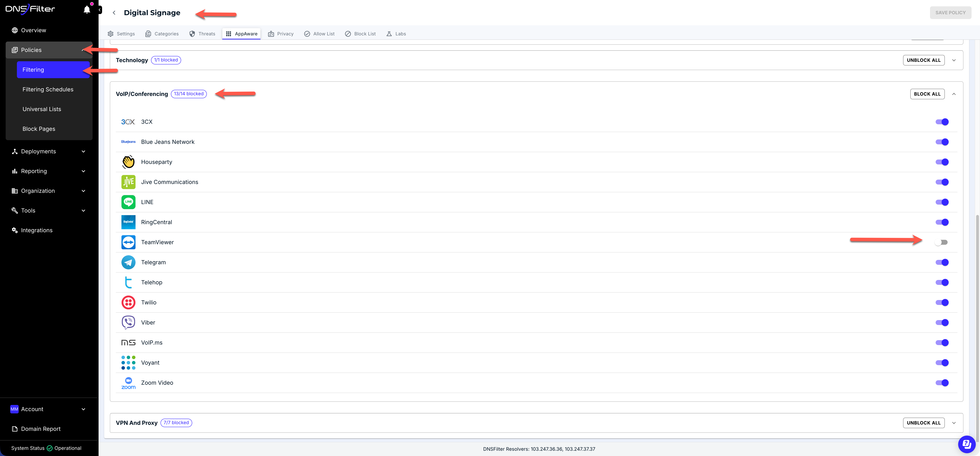The width and height of the screenshot is (980, 456).
Task: Select the Reporting chart icon in sidebar
Action: coord(14,171)
